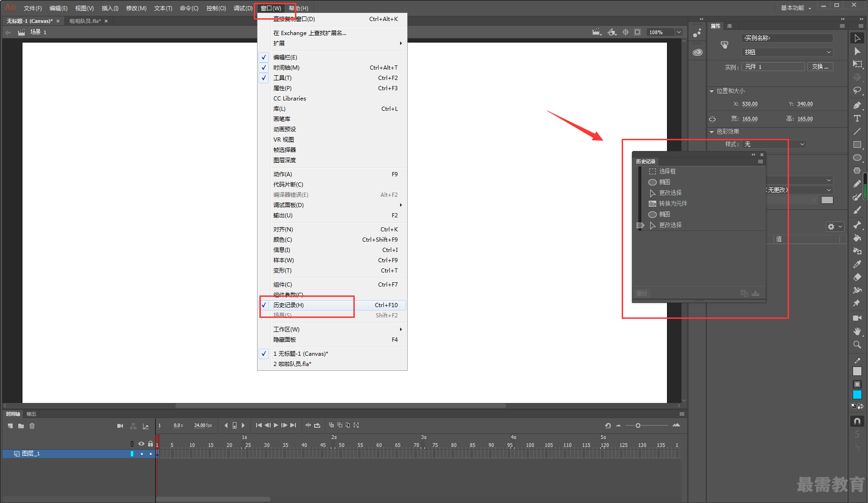The width and height of the screenshot is (868, 503).
Task: Toggle 工具(T) checked menu item
Action: tap(332, 78)
